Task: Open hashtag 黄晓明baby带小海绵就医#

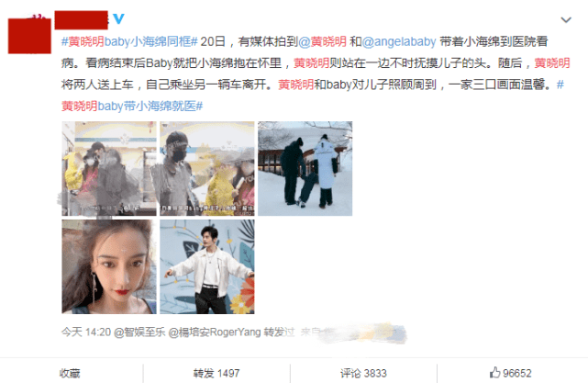Action: (x=132, y=107)
